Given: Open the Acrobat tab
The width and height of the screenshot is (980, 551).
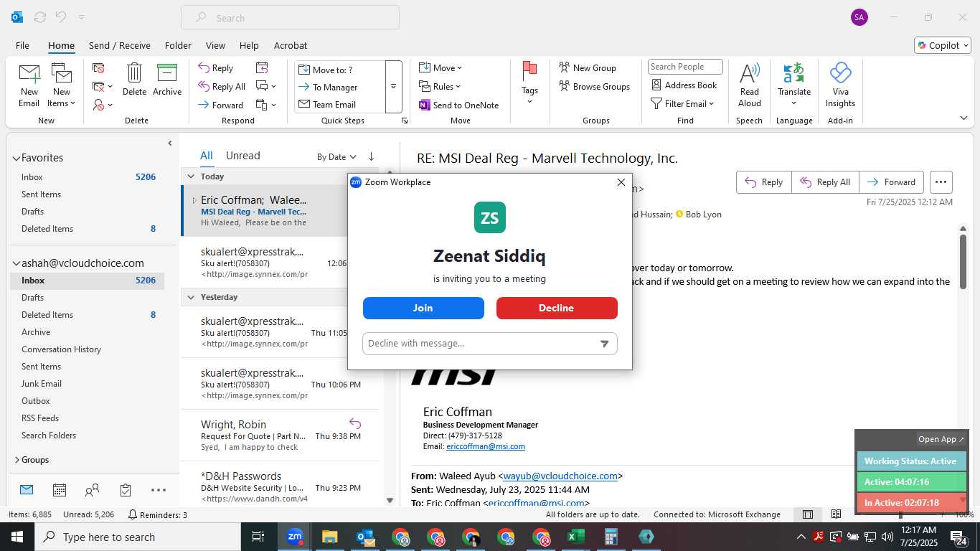Looking at the screenshot, I should [291, 45].
